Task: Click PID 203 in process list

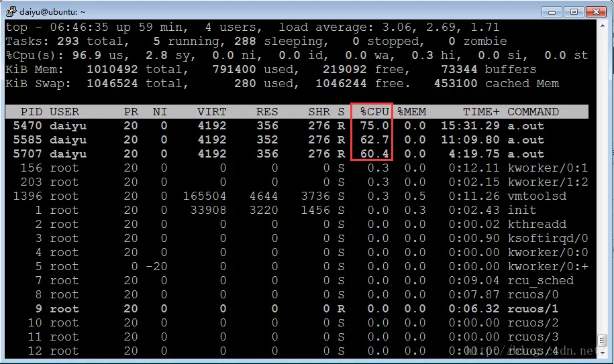Action: [32, 182]
